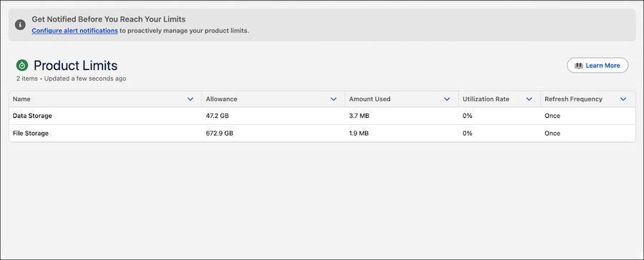
Task: Click the Amount Used column header label
Action: pos(370,99)
